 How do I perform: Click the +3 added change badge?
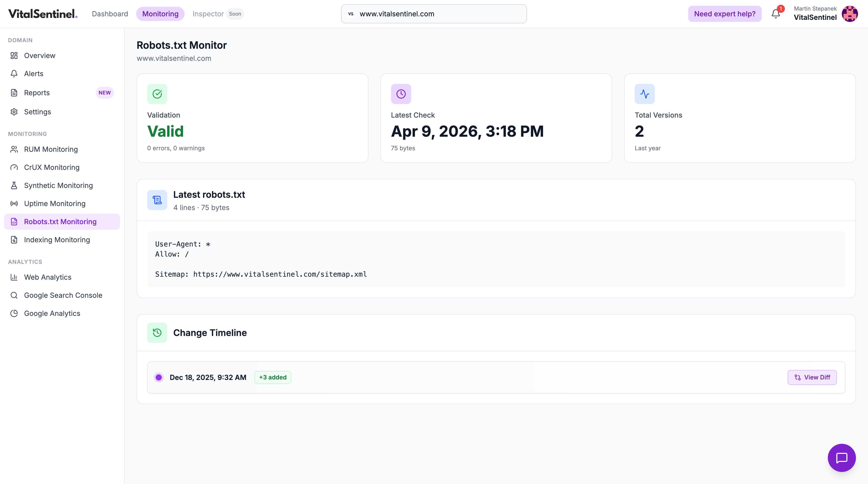point(273,377)
